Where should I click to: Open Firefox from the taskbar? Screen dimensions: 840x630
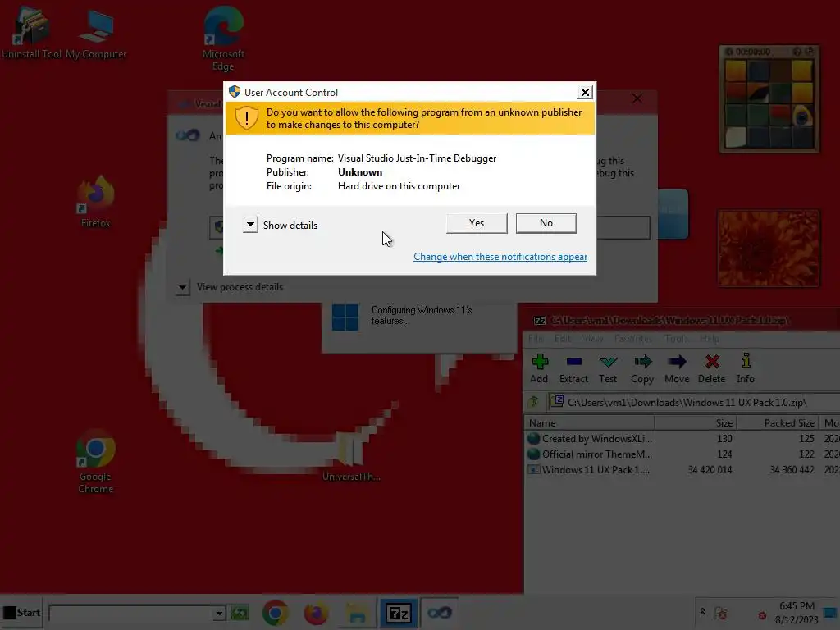click(316, 613)
